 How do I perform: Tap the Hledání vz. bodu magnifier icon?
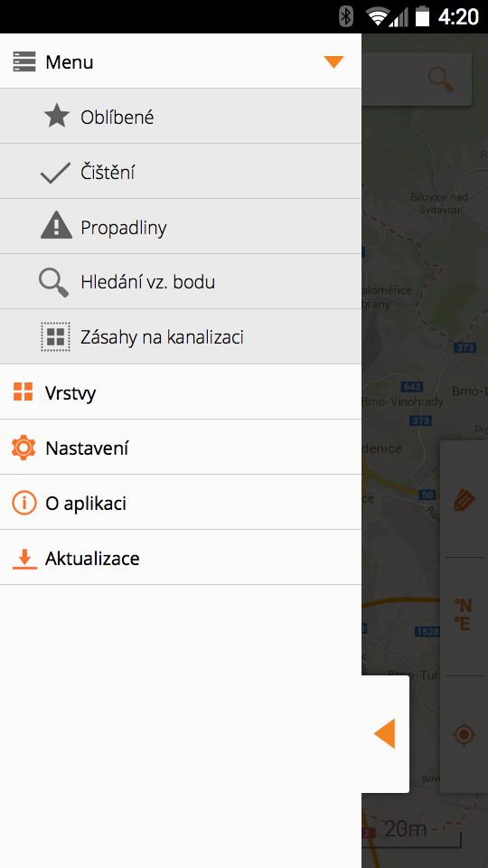(53, 282)
